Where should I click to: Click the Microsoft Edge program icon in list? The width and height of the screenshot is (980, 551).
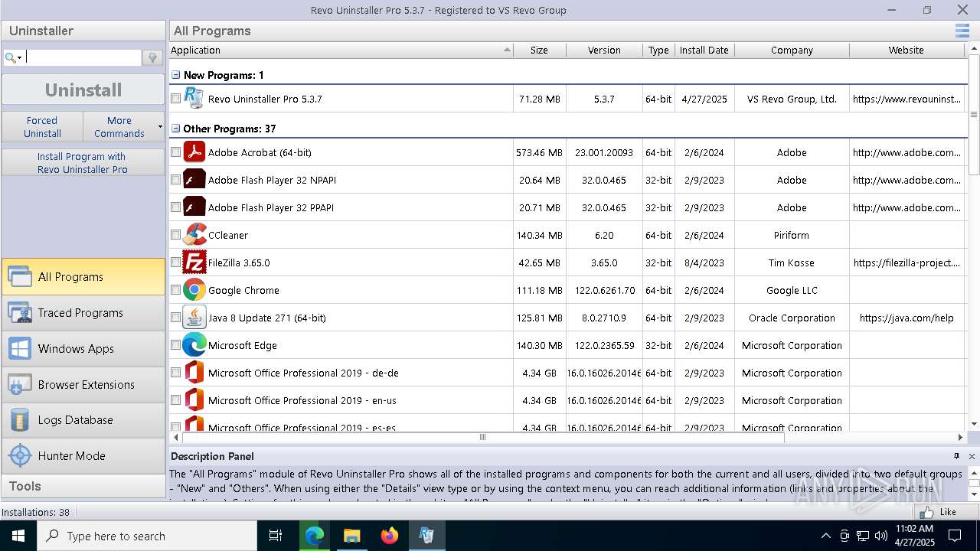194,344
